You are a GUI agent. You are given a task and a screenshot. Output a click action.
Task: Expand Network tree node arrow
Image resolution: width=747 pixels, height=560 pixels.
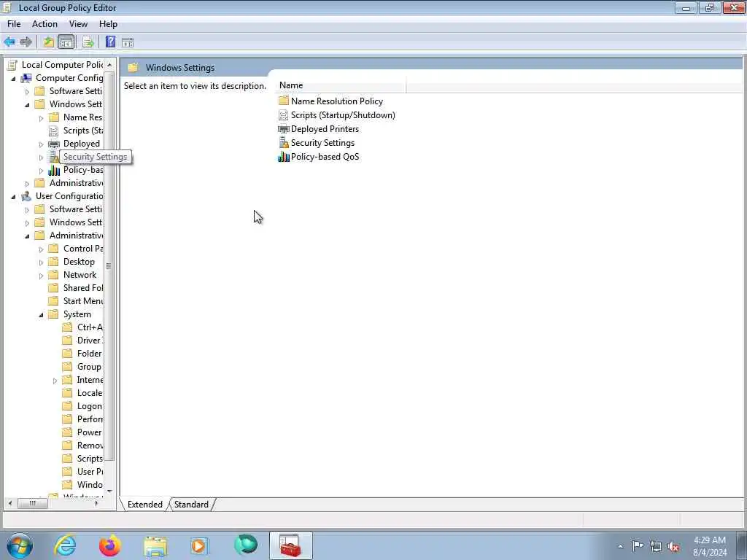(41, 275)
